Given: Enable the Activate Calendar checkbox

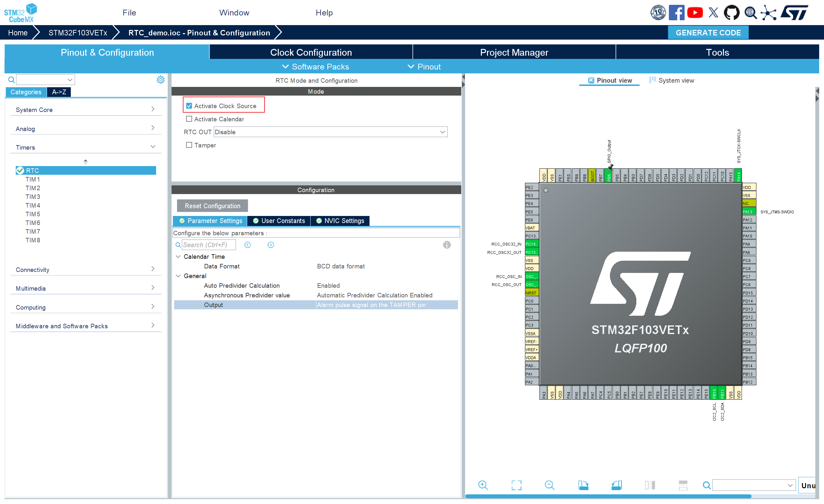Looking at the screenshot, I should [x=189, y=119].
